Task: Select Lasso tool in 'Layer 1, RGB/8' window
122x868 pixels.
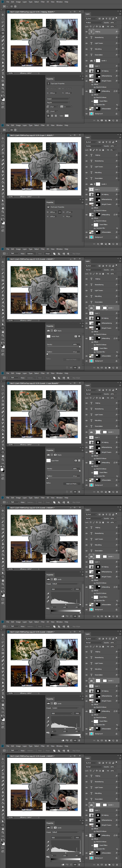Action: click(x=3, y=146)
